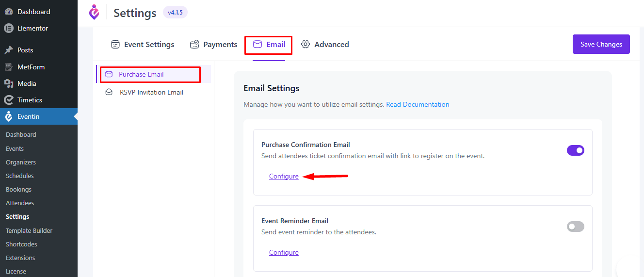Enable Event Reminder Email toggle
The height and width of the screenshot is (277, 644).
[x=575, y=227]
